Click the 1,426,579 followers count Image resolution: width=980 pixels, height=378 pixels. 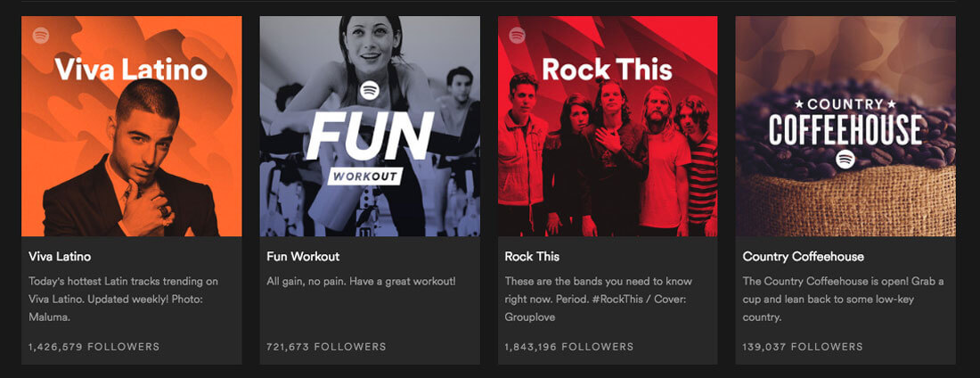pos(94,347)
